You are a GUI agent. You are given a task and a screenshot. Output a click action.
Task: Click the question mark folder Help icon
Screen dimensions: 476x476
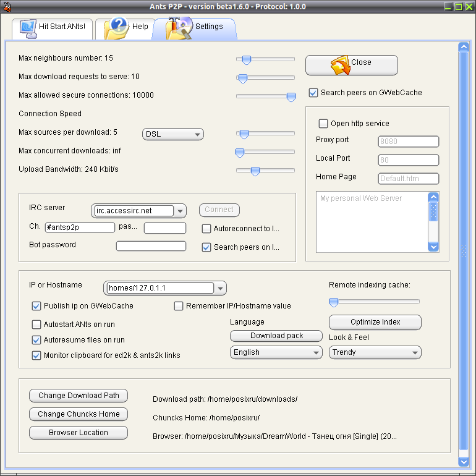pyautogui.click(x=116, y=28)
